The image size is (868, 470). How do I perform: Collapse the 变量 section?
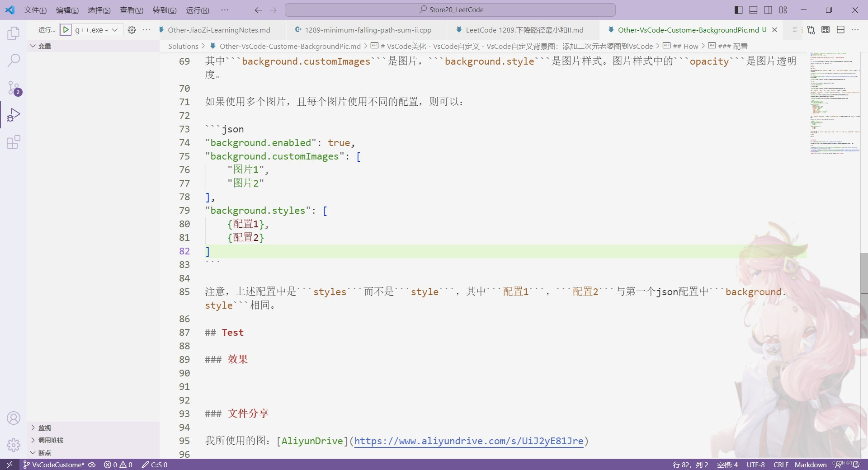point(93,46)
